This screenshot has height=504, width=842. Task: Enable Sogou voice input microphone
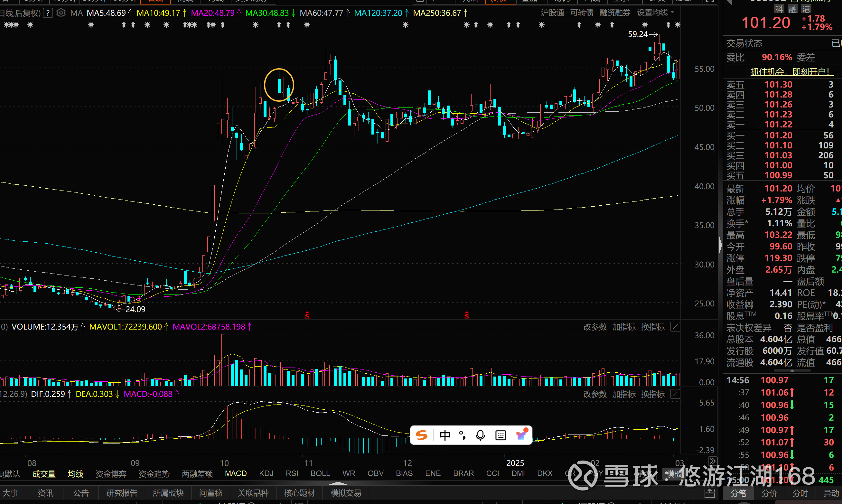pyautogui.click(x=480, y=435)
